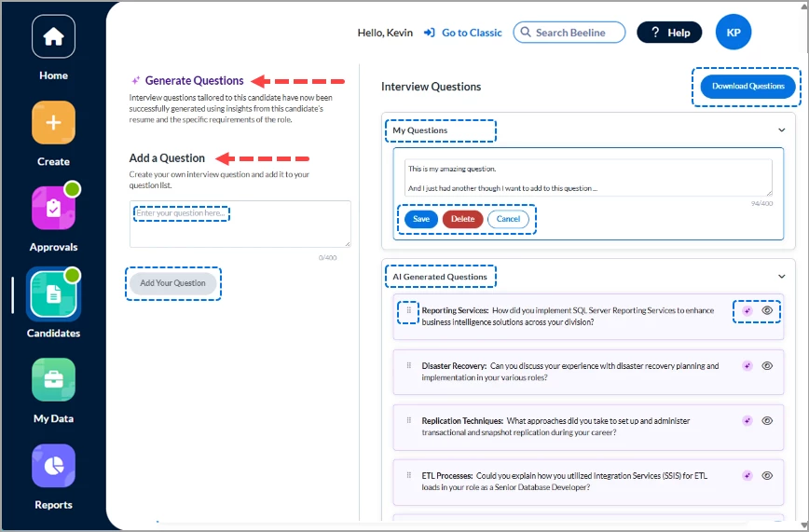This screenshot has width=809, height=532.
Task: Collapse the AI Generated Questions section chevron
Action: click(x=782, y=277)
